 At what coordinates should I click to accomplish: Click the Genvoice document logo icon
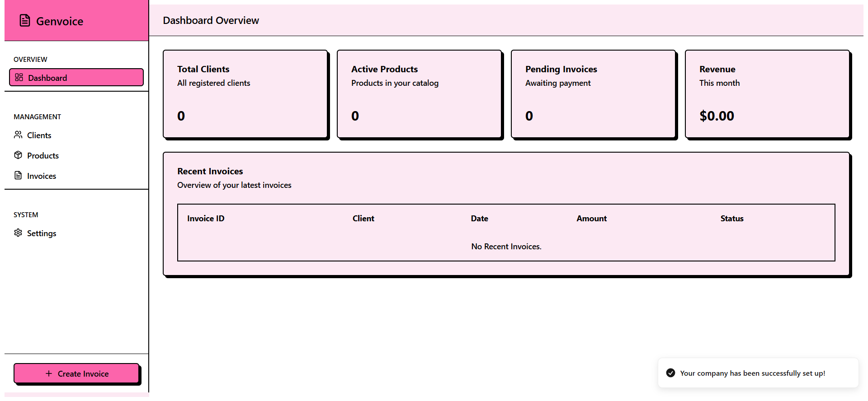click(x=25, y=21)
